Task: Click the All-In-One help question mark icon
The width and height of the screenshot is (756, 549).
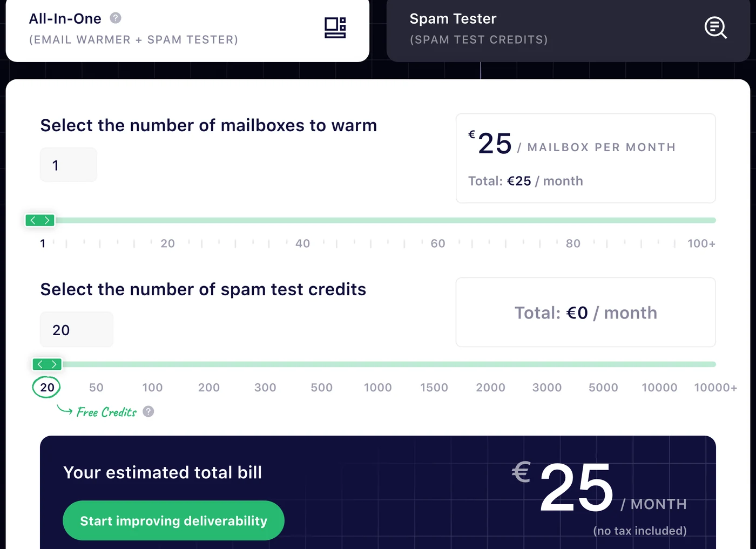Action: tap(116, 18)
